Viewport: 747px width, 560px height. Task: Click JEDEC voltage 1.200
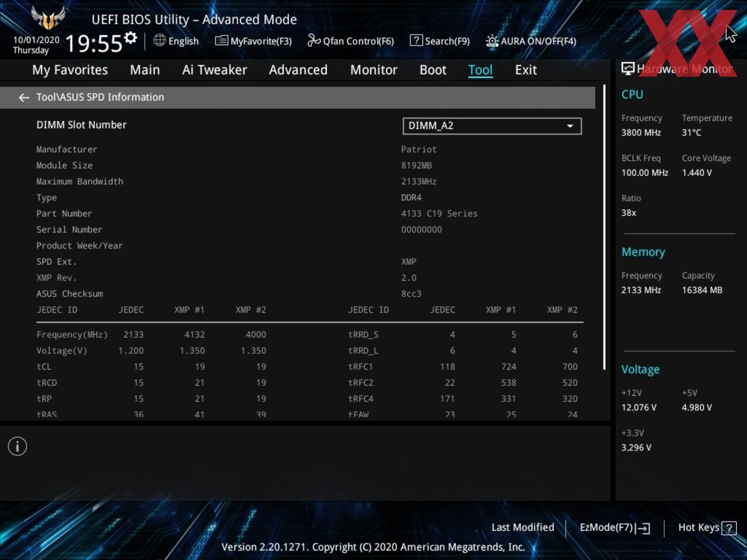pos(131,350)
